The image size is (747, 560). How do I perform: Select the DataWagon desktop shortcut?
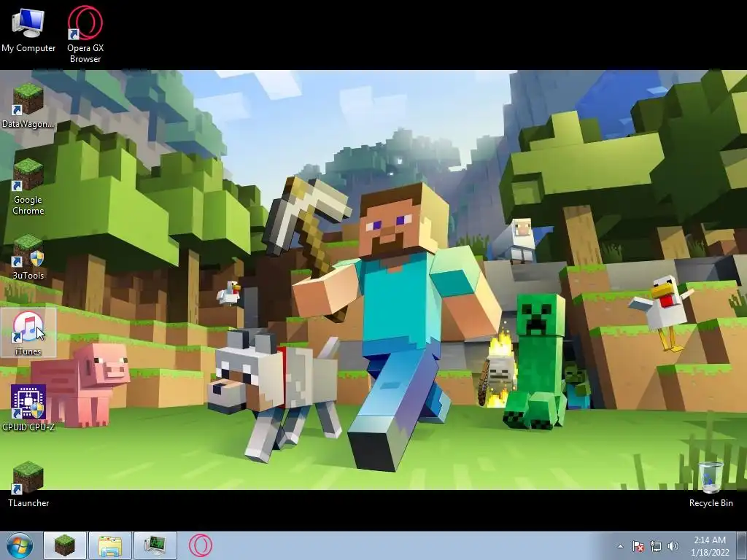click(28, 106)
